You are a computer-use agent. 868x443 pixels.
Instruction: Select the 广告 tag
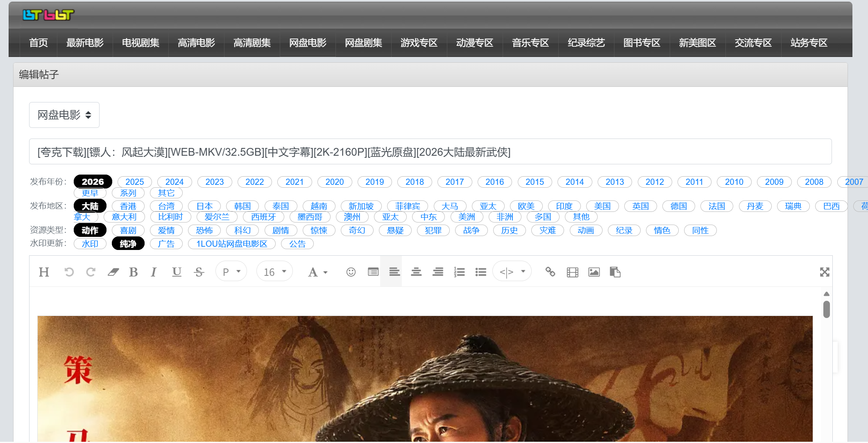pyautogui.click(x=166, y=244)
